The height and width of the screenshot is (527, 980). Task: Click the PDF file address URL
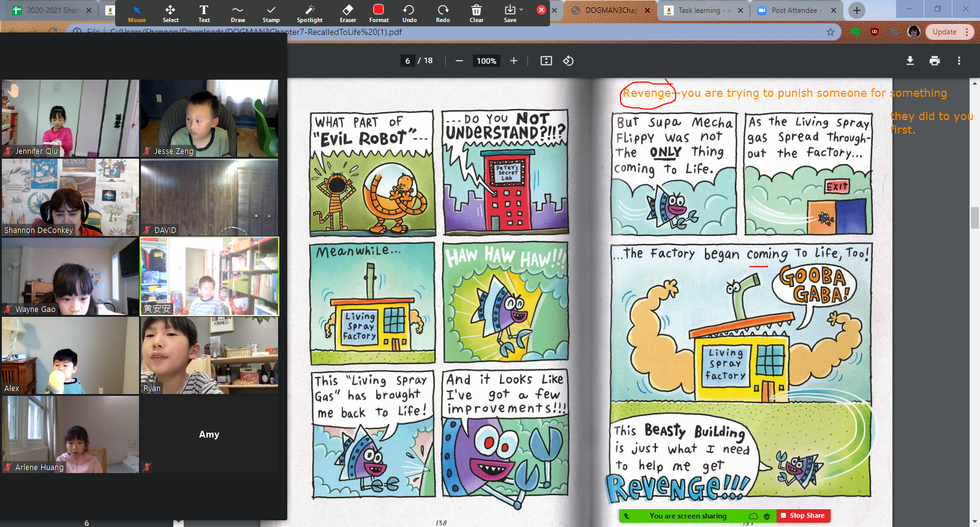pyautogui.click(x=255, y=32)
